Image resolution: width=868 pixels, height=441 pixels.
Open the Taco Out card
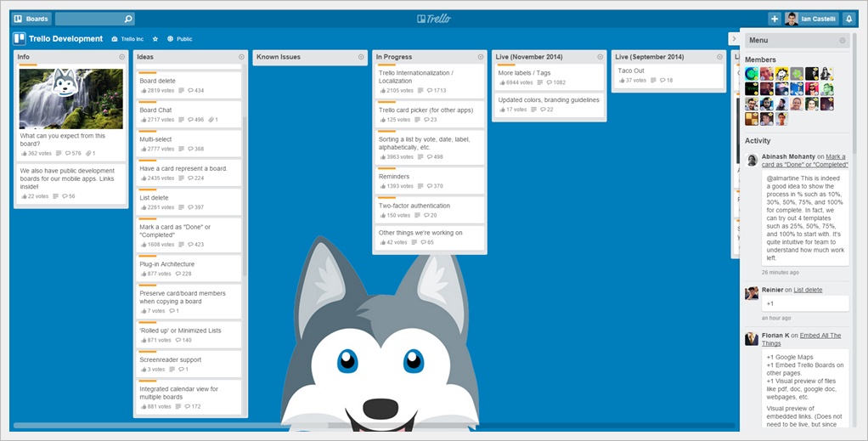click(668, 76)
